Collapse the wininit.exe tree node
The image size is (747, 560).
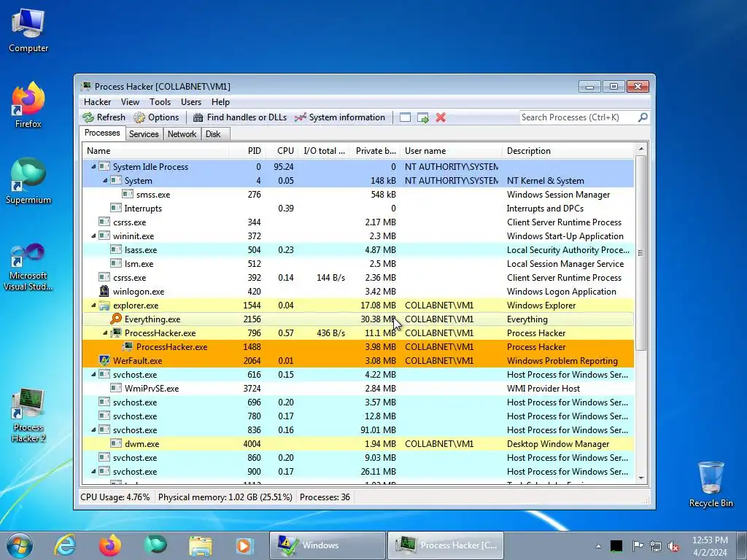pos(93,236)
